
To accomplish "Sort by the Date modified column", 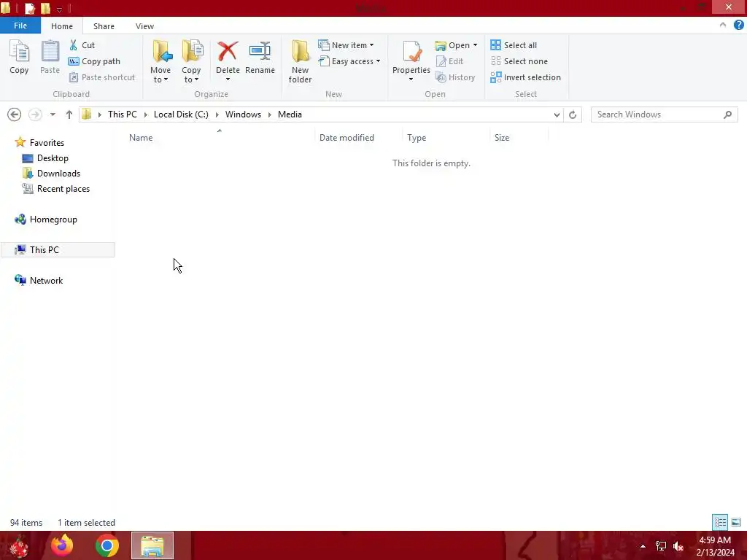I will point(358,138).
